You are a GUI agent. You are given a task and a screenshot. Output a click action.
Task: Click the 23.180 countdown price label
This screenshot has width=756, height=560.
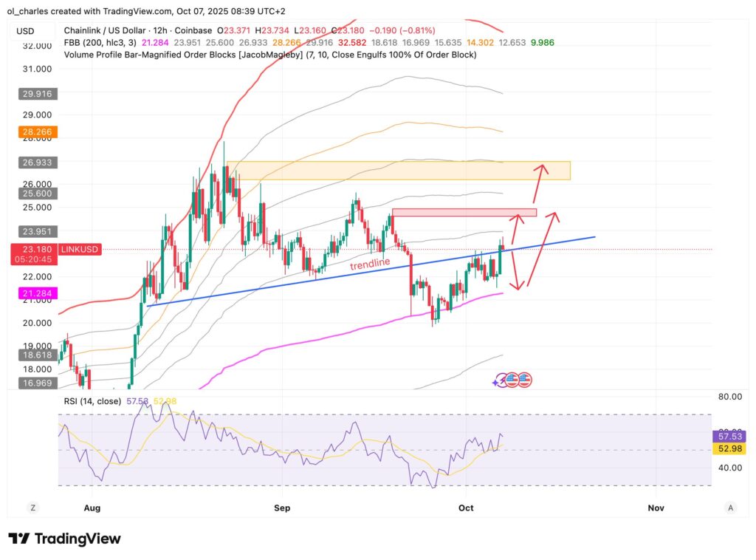pos(34,254)
